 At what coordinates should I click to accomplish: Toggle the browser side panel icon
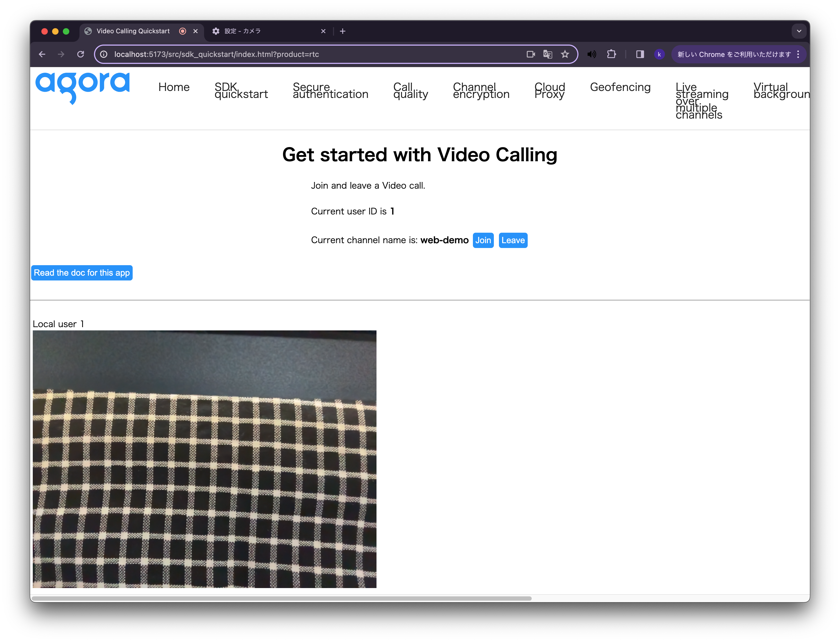[640, 54]
